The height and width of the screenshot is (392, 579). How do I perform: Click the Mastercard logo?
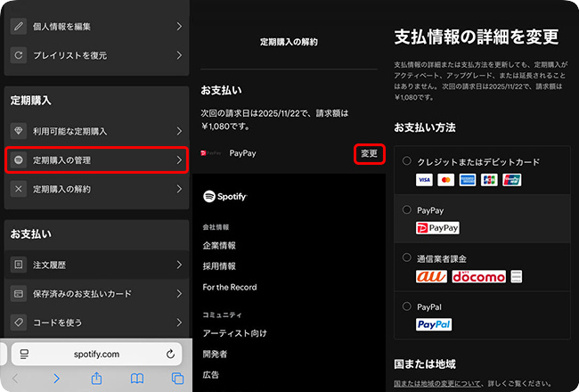pyautogui.click(x=445, y=180)
